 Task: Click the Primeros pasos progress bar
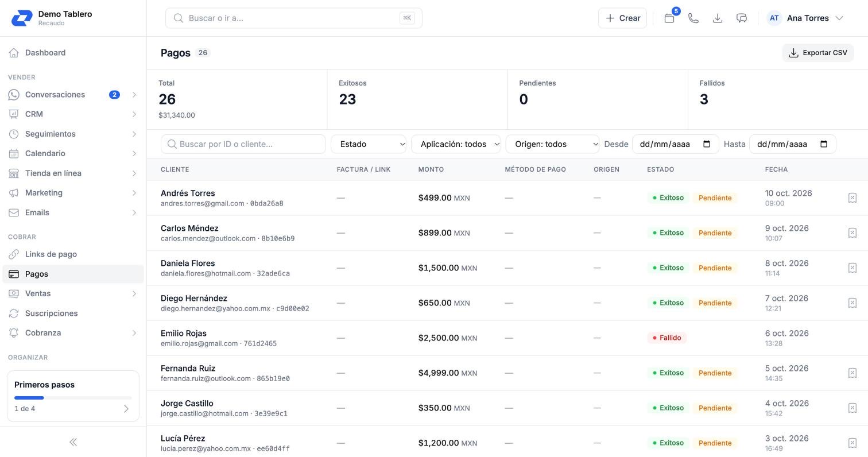[x=73, y=398]
